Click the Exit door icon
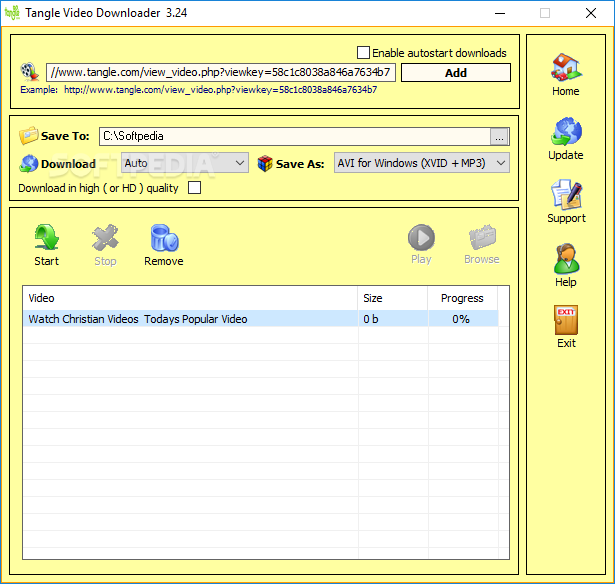Screen dimensions: 615x584 point(566,320)
